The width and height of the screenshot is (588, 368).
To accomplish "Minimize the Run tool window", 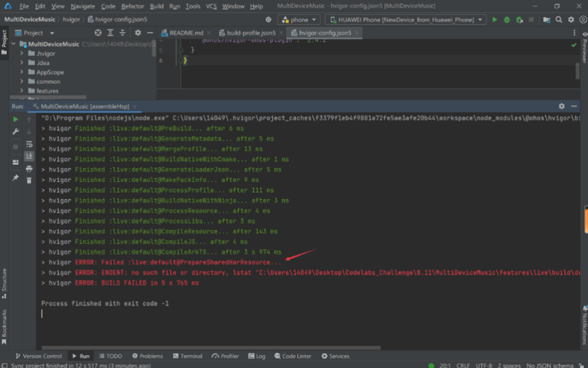I will pos(574,106).
